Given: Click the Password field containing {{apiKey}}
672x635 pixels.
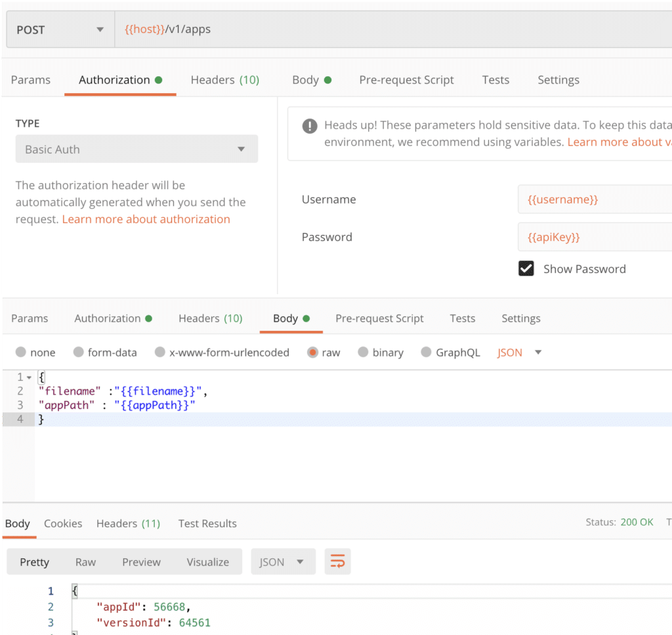Looking at the screenshot, I should (595, 236).
